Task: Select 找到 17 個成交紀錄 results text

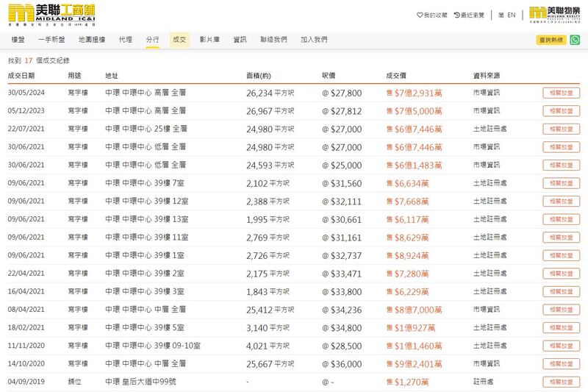Action: (39, 60)
